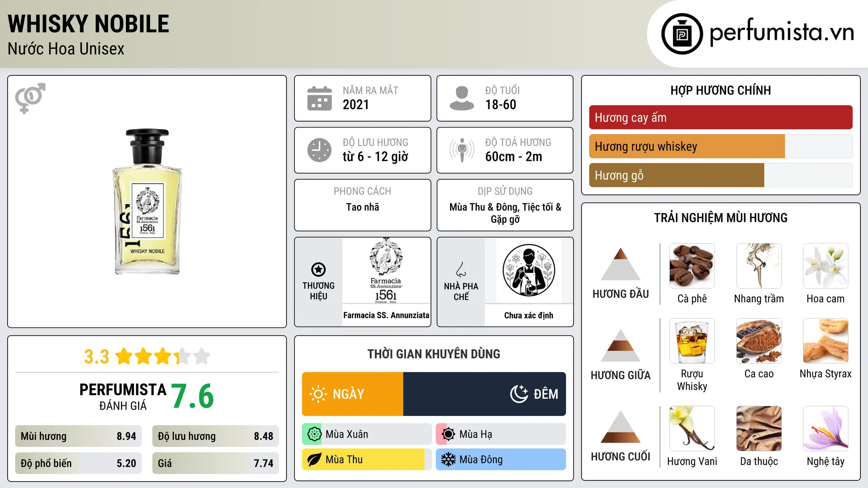Click the Độ phổ biến 5.20 score bar

(78, 463)
